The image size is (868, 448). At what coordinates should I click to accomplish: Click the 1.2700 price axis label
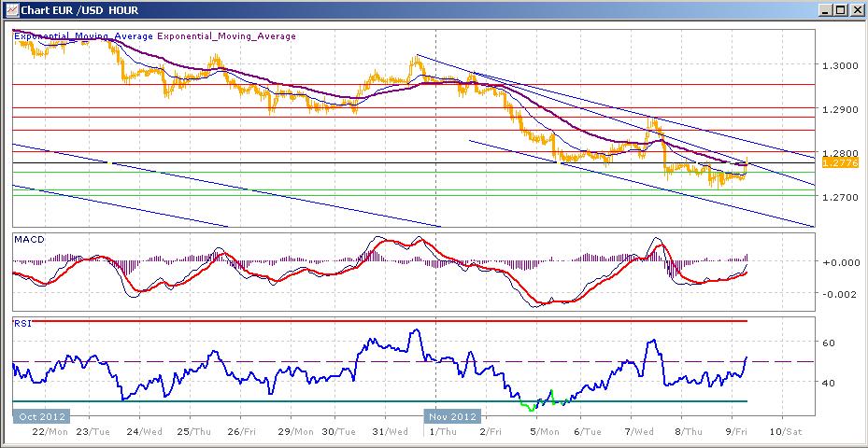pos(841,198)
